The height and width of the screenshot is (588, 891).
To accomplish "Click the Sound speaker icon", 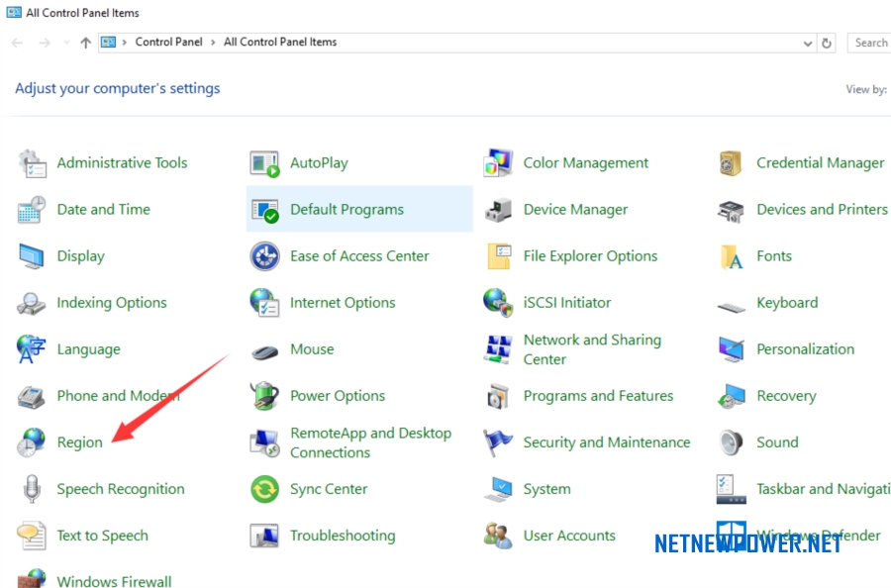I will 731,442.
